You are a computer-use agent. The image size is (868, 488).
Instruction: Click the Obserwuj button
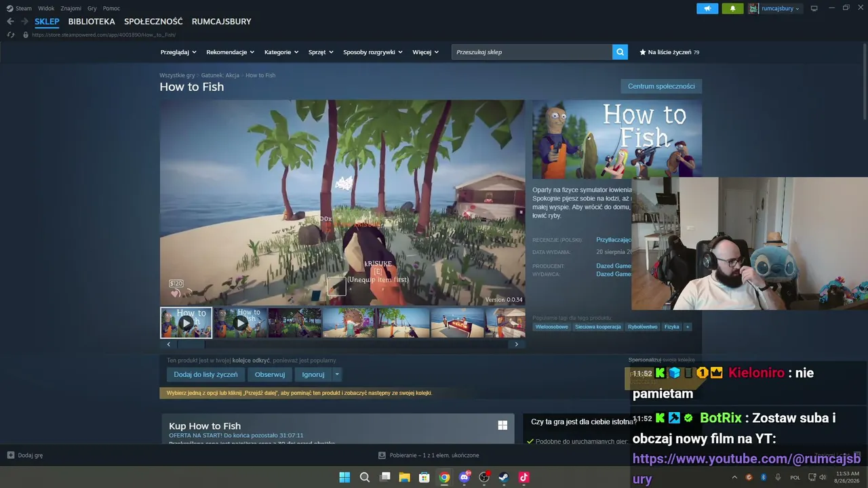(270, 374)
